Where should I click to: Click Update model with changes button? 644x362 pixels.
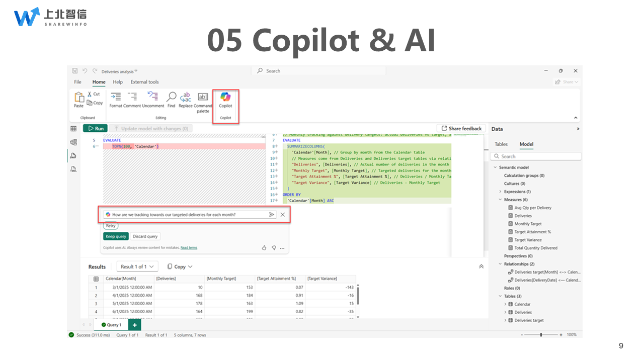[x=150, y=129]
